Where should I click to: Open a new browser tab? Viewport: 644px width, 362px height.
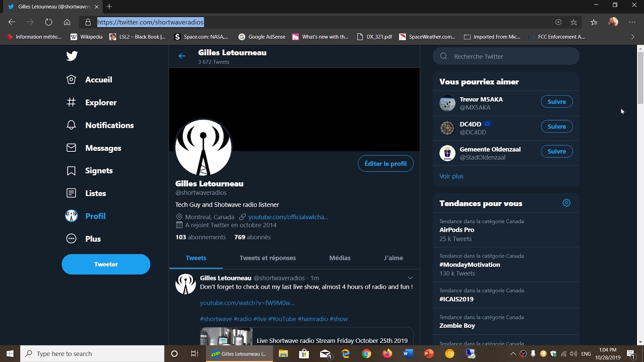click(109, 7)
